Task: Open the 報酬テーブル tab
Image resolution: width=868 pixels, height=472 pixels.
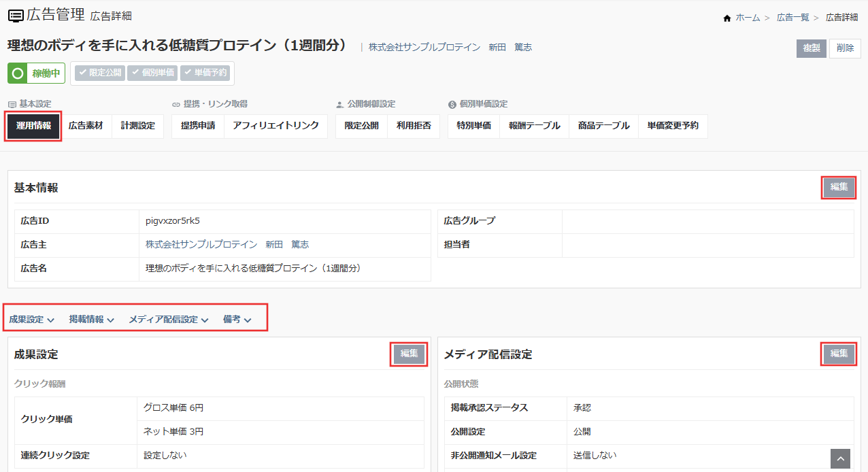Action: coord(535,126)
